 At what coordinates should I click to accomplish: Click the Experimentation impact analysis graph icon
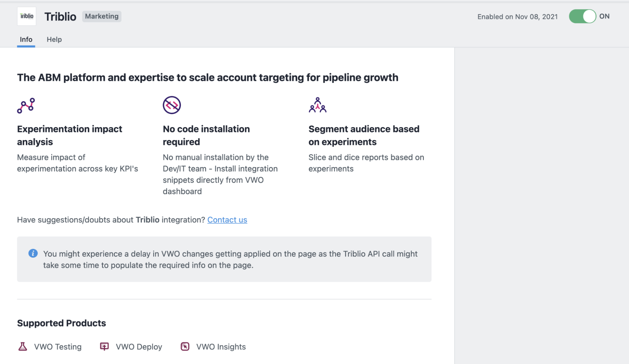[x=26, y=105]
